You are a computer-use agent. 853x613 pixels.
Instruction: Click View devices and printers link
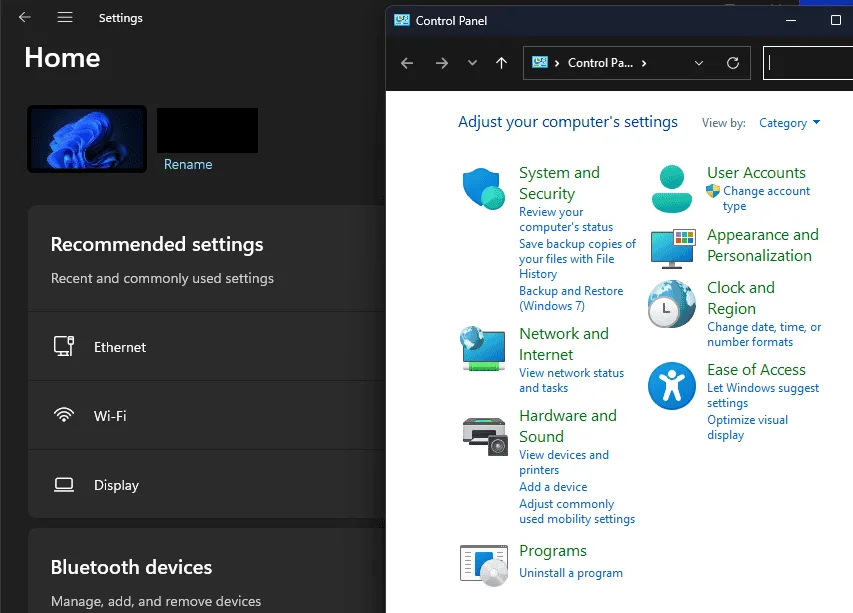click(564, 462)
